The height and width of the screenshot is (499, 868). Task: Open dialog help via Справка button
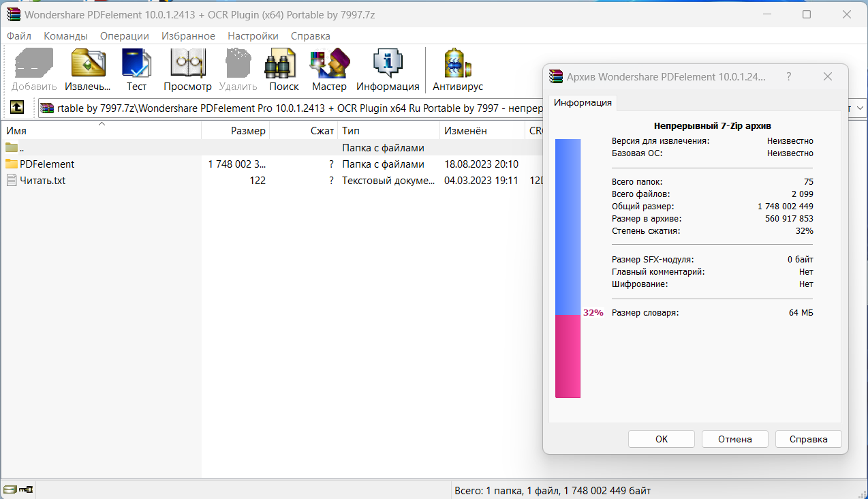click(x=808, y=438)
